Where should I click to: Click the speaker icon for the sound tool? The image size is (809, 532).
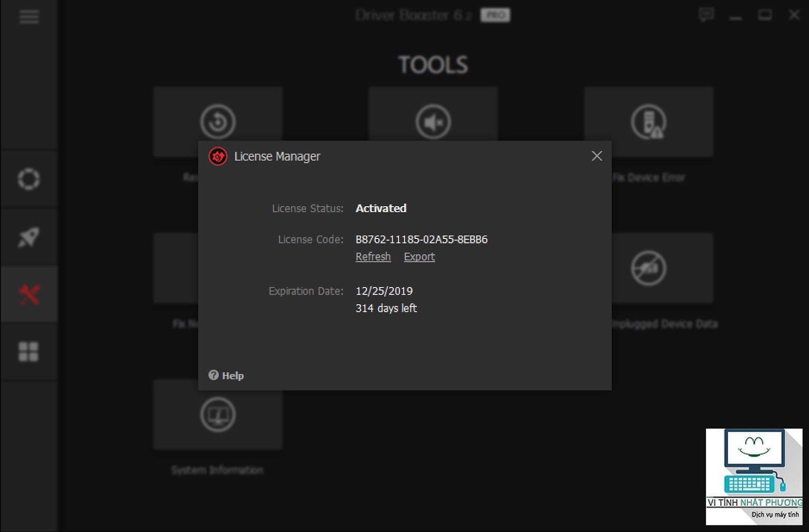click(434, 121)
